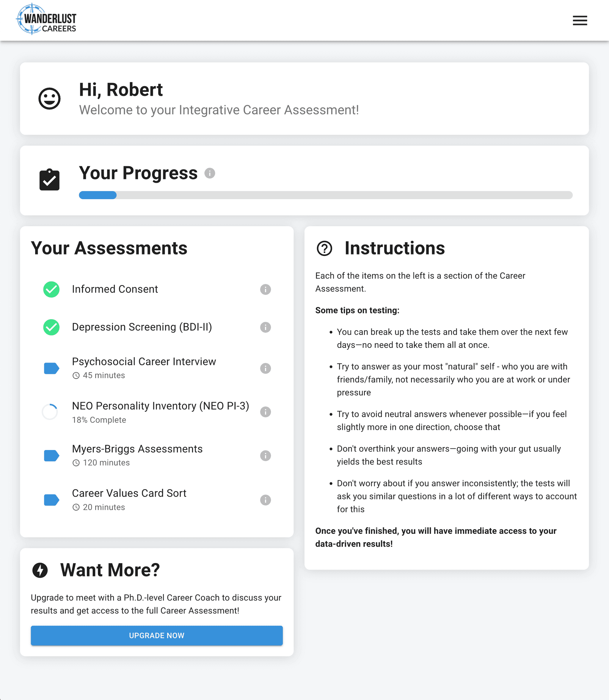Click green checkmark next to Informed Consent
This screenshot has width=609, height=700.
coord(51,290)
